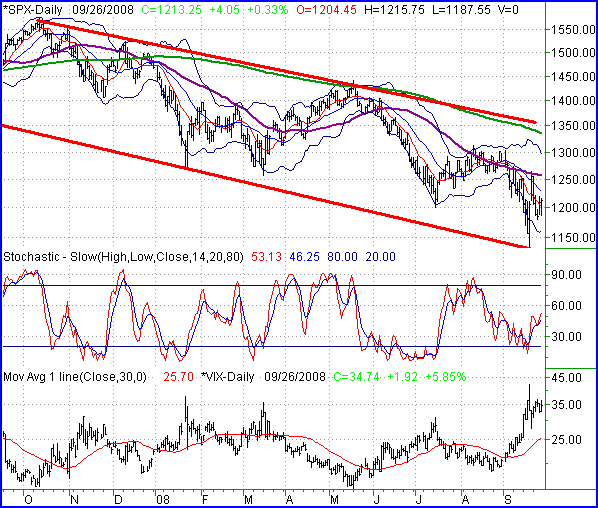Image resolution: width=598 pixels, height=508 pixels.
Task: Click the O=1204.45 open price value
Action: (327, 10)
